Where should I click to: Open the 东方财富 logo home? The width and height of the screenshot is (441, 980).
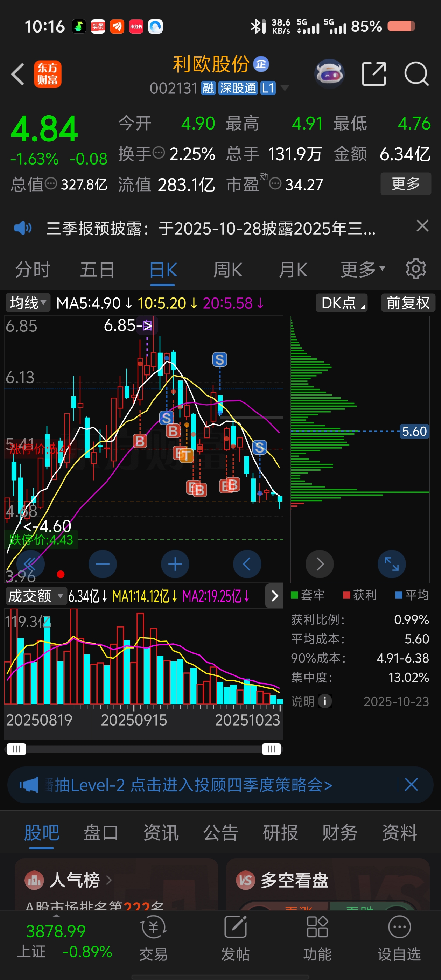click(x=48, y=74)
